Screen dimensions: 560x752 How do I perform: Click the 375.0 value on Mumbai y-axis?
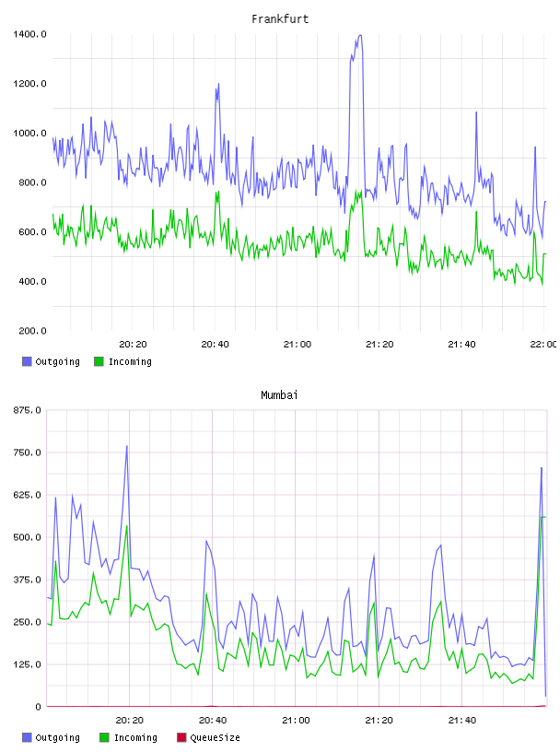coord(27,580)
